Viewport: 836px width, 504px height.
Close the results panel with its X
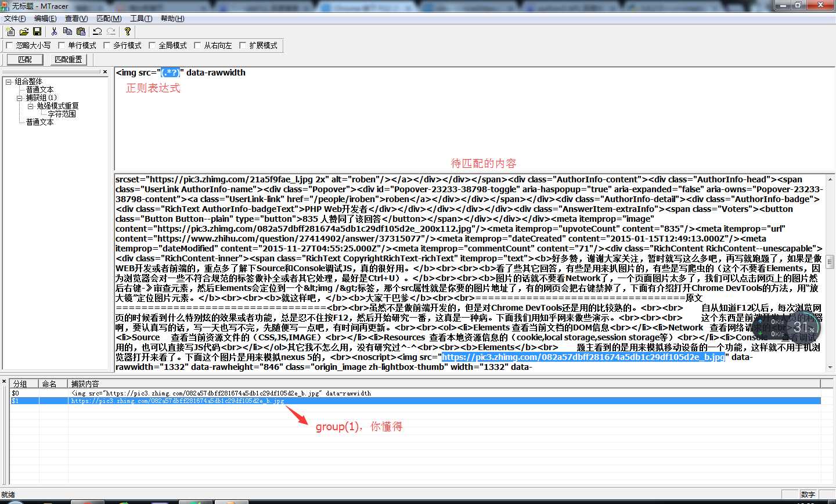pos(4,381)
